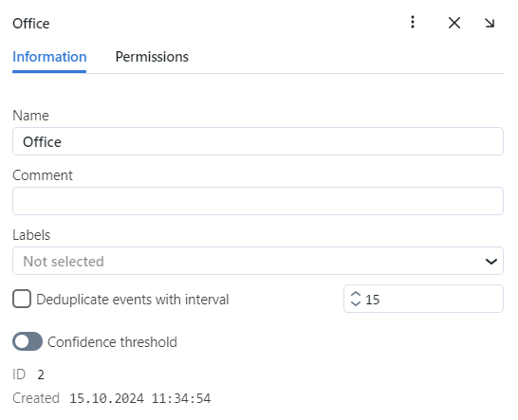The height and width of the screenshot is (420, 518).
Task: Decrease the interval with the down arrow
Action: [356, 302]
